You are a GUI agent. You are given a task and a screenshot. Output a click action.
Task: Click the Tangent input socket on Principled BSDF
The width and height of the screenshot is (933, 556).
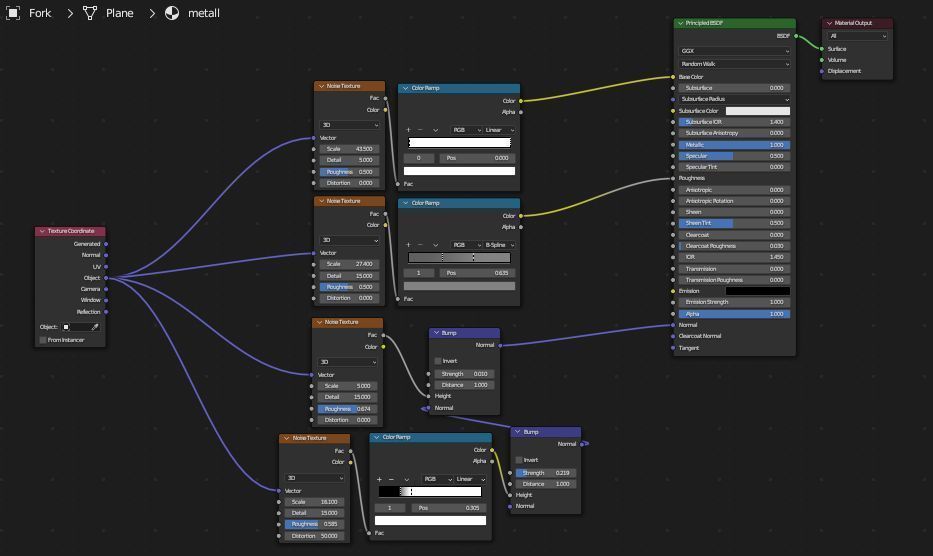[673, 348]
